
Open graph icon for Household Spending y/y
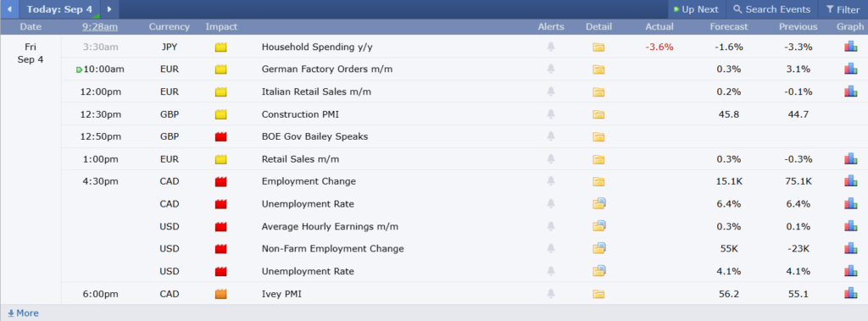[x=850, y=47]
